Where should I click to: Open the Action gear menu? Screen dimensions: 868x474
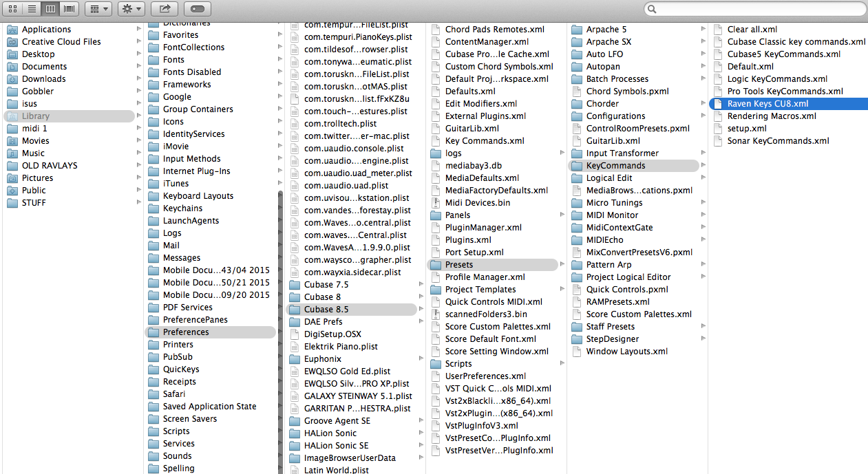(131, 9)
